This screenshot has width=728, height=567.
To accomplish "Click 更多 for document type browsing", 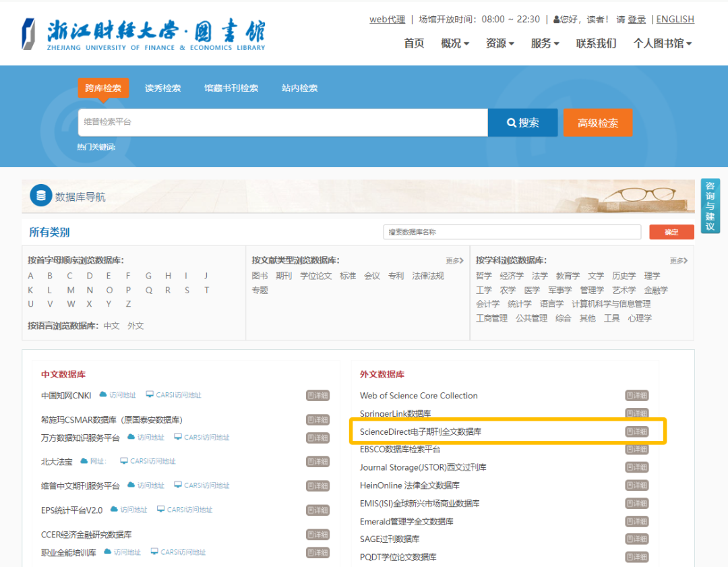I will click(x=454, y=261).
